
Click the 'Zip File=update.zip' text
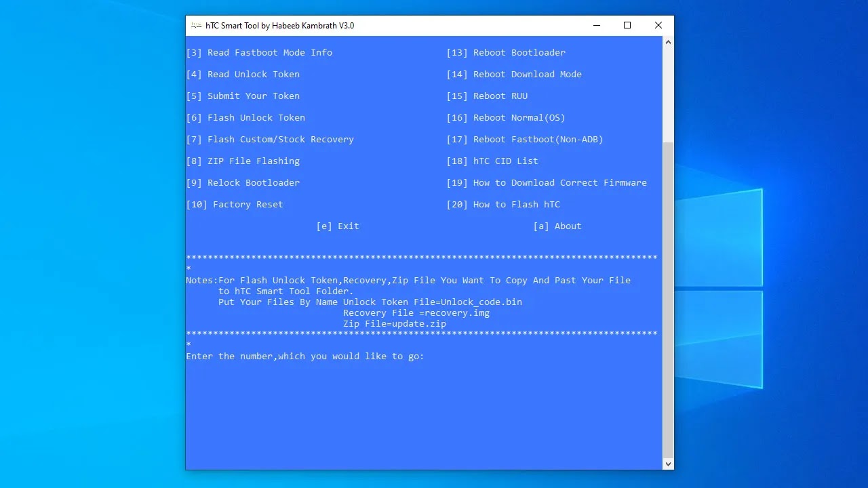tap(395, 324)
